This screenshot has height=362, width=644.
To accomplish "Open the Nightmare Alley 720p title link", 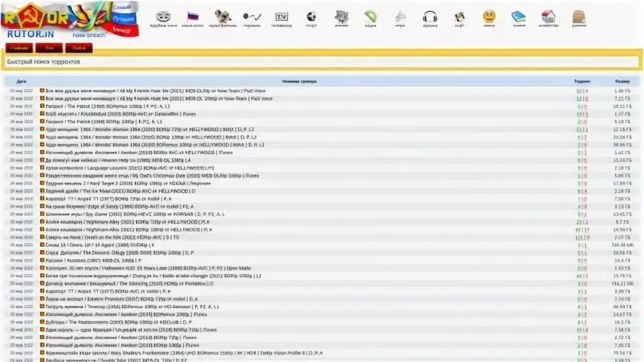I will pyautogui.click(x=127, y=222).
